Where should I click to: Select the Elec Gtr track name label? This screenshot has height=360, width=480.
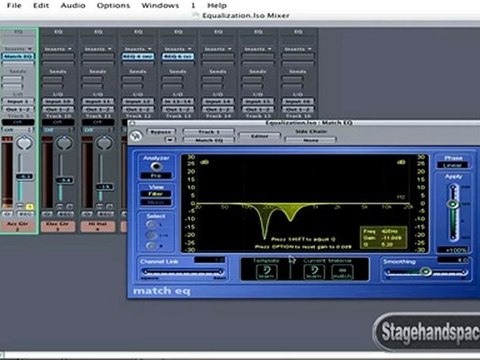tap(58, 226)
